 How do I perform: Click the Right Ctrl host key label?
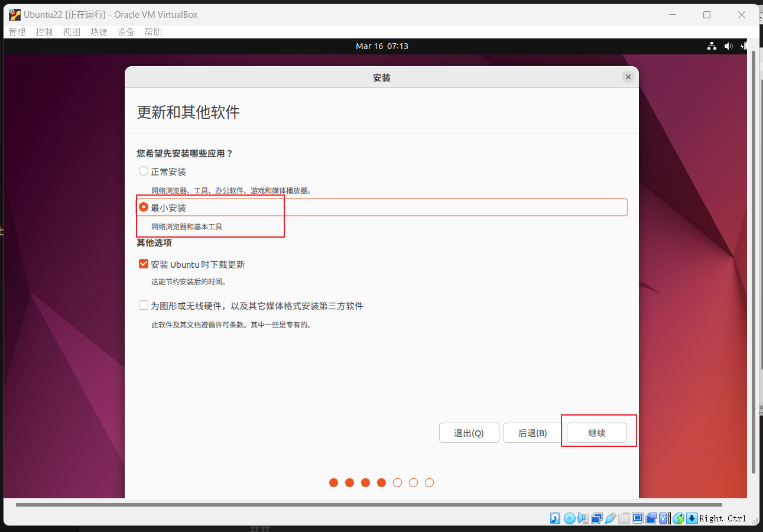pyautogui.click(x=723, y=518)
